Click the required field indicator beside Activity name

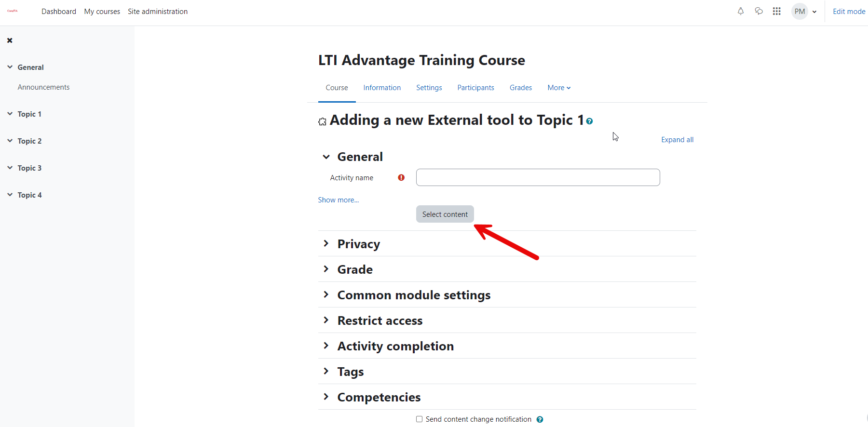click(x=401, y=177)
